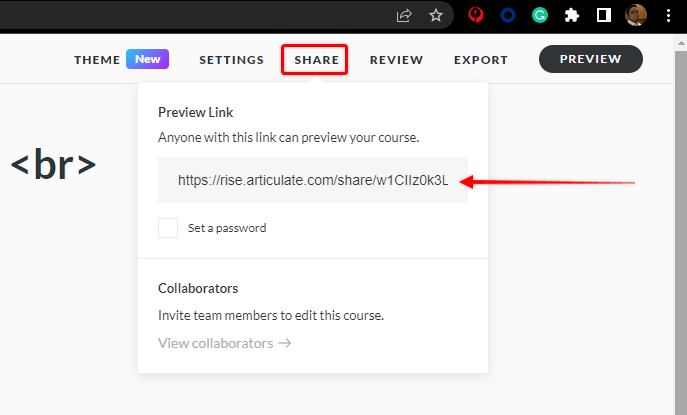687x415 pixels.
Task: Click the Set a password label
Action: point(227,228)
